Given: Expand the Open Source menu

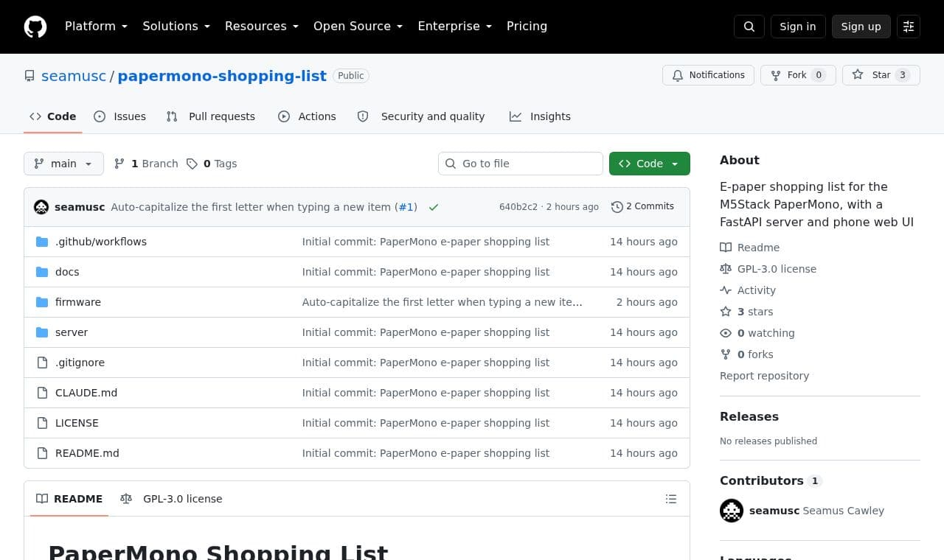Looking at the screenshot, I should [358, 27].
